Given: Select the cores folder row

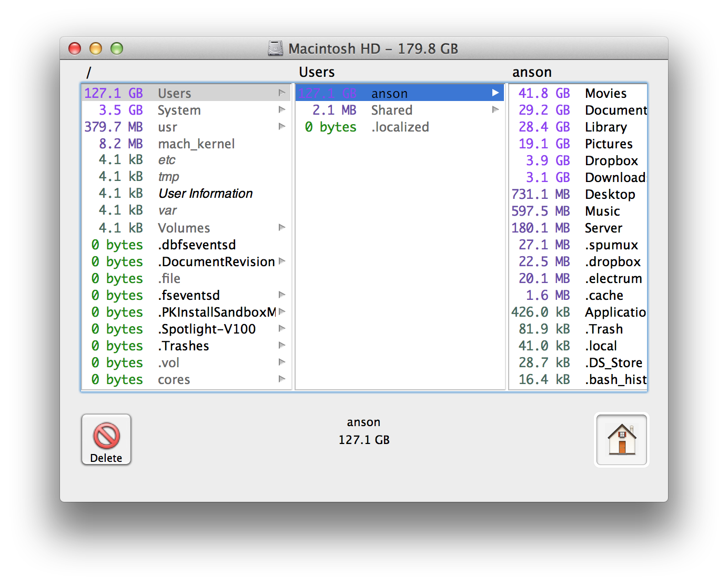Looking at the screenshot, I should click(x=186, y=379).
